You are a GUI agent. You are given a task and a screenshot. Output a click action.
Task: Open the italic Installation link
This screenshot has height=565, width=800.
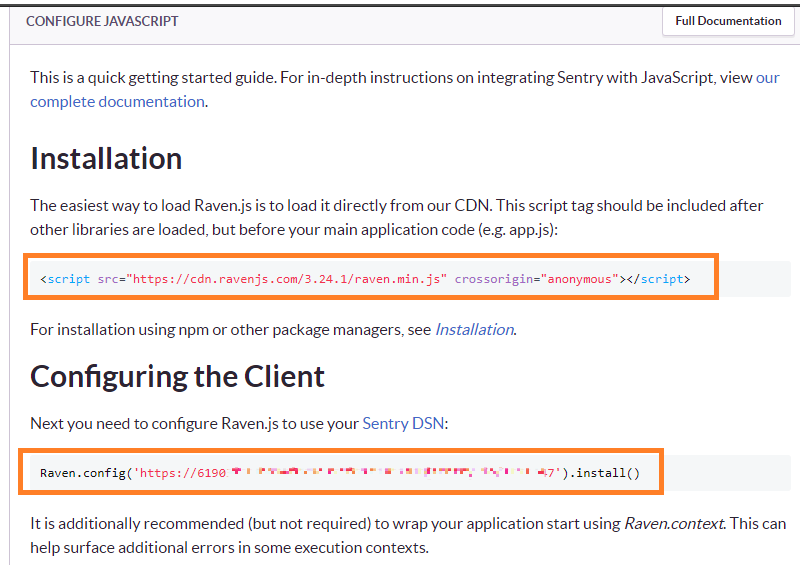tap(474, 330)
